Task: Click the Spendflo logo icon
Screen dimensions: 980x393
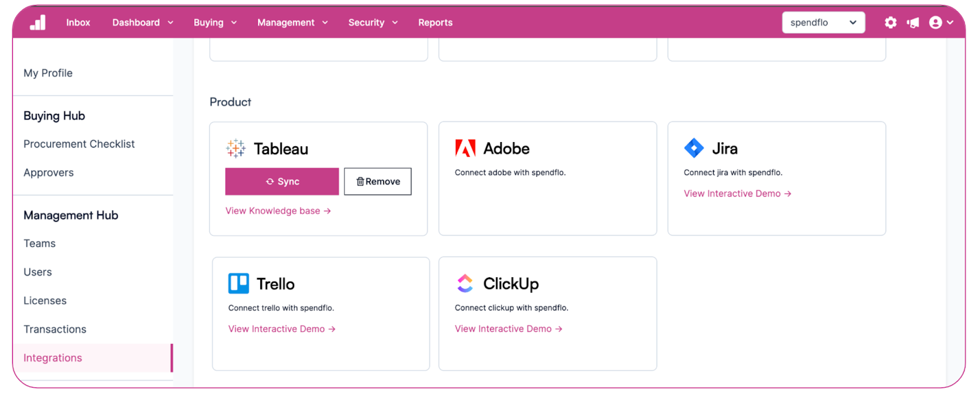Action: click(38, 23)
